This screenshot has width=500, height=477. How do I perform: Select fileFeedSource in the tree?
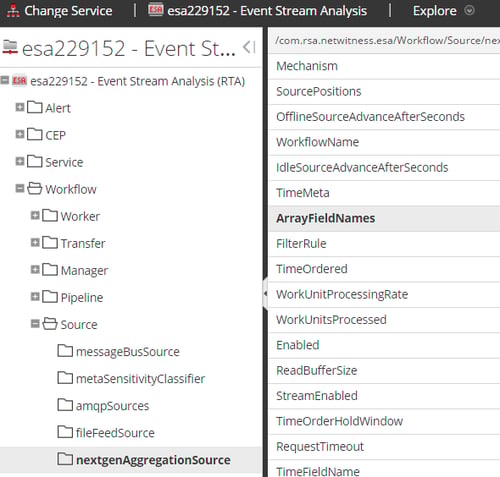[115, 433]
